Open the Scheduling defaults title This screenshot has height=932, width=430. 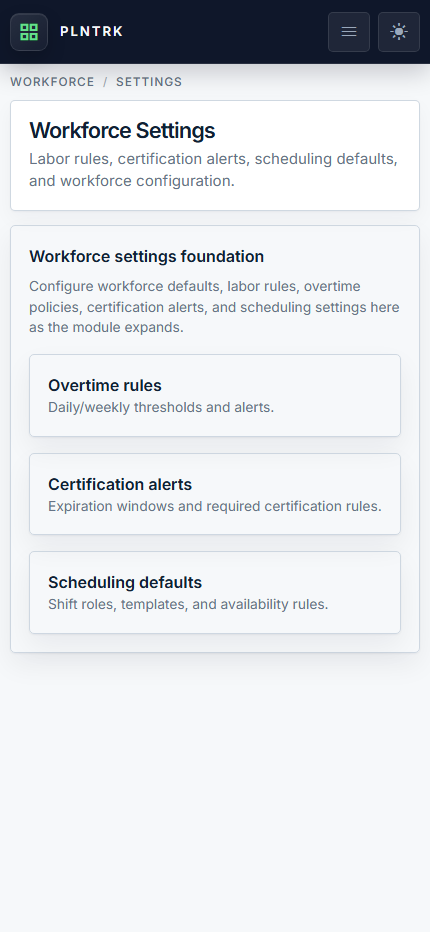click(x=125, y=582)
